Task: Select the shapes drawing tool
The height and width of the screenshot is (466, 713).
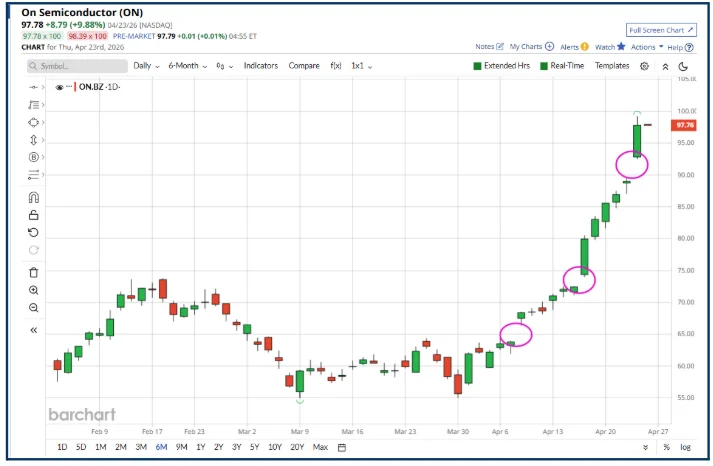Action: 34,122
